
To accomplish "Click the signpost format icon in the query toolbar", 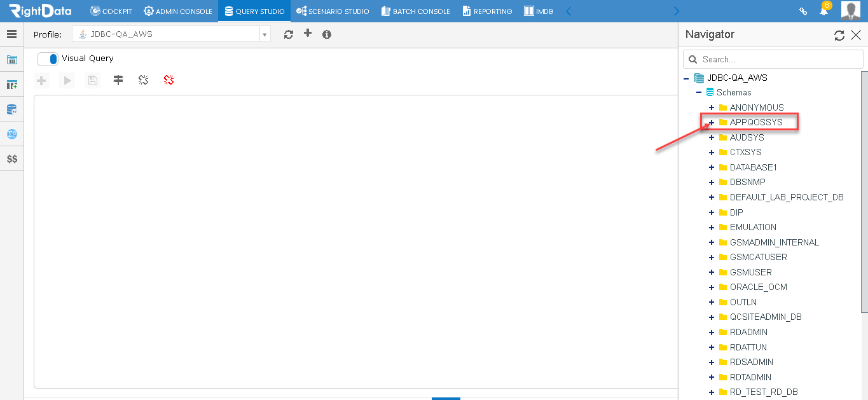I will pos(118,80).
